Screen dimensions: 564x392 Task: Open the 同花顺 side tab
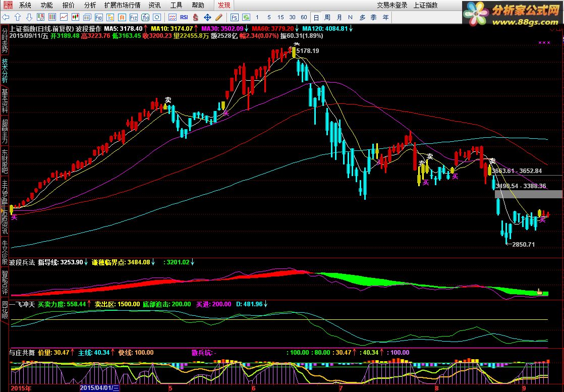point(5,310)
